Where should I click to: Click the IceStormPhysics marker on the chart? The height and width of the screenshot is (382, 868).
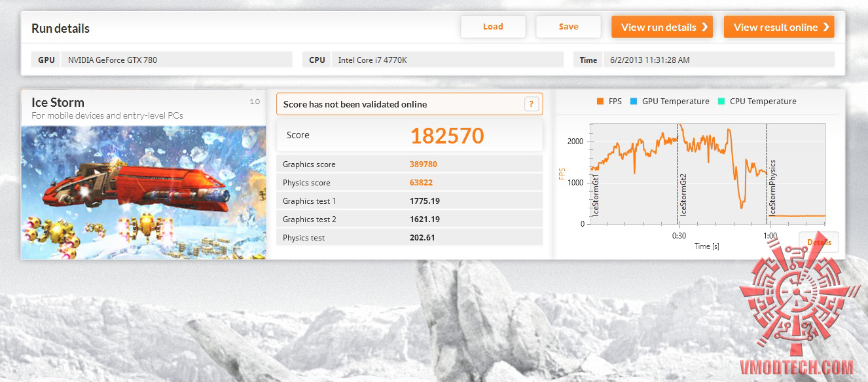coord(772,187)
